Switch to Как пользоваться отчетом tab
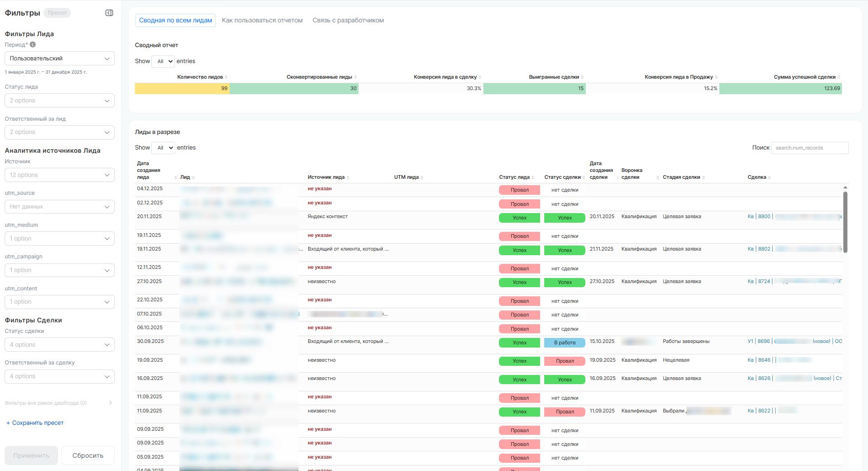The height and width of the screenshot is (471, 868). 262,20
